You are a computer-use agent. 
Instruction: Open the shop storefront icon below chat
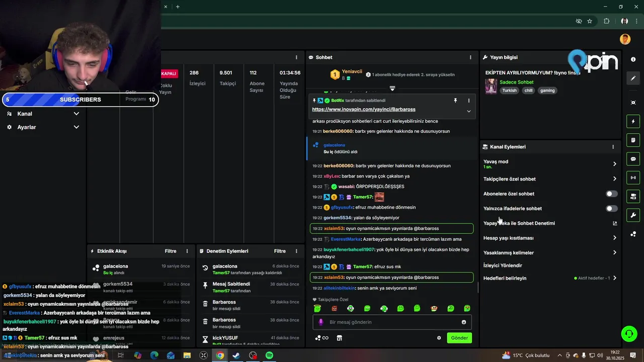pos(340,338)
